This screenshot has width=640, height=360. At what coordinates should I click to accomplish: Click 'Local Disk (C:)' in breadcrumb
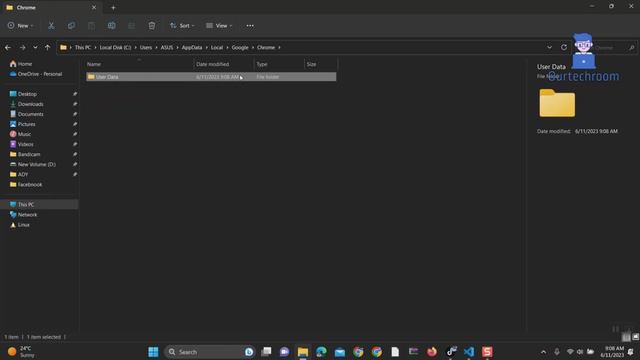[116, 47]
